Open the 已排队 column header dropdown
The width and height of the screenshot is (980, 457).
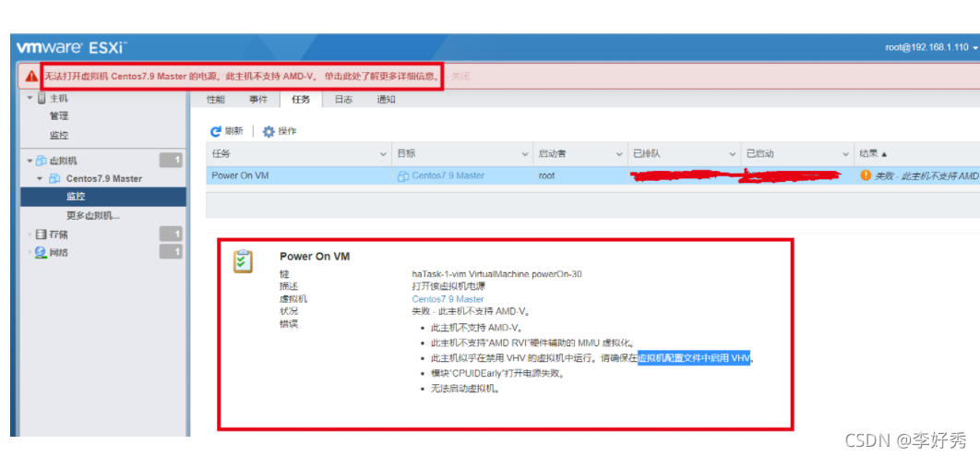(x=733, y=154)
